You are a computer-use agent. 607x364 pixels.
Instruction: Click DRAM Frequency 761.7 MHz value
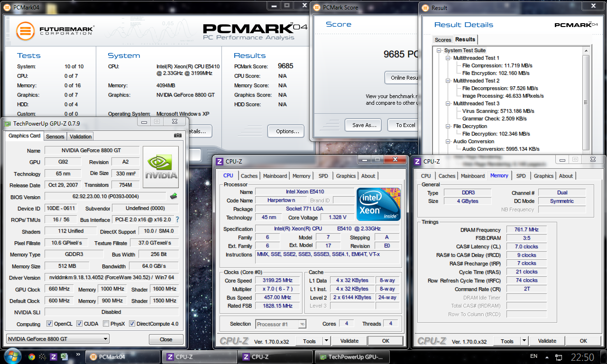coord(526,230)
